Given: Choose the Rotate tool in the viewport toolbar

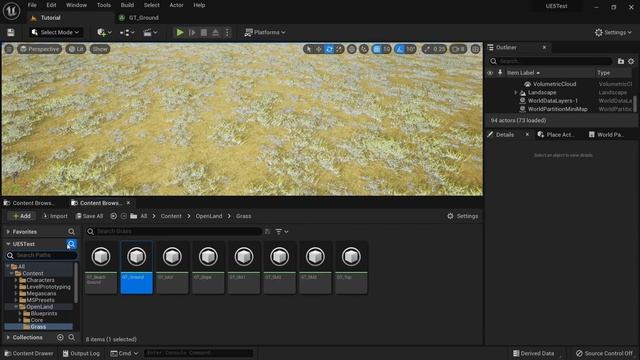Looking at the screenshot, I should coord(329,49).
